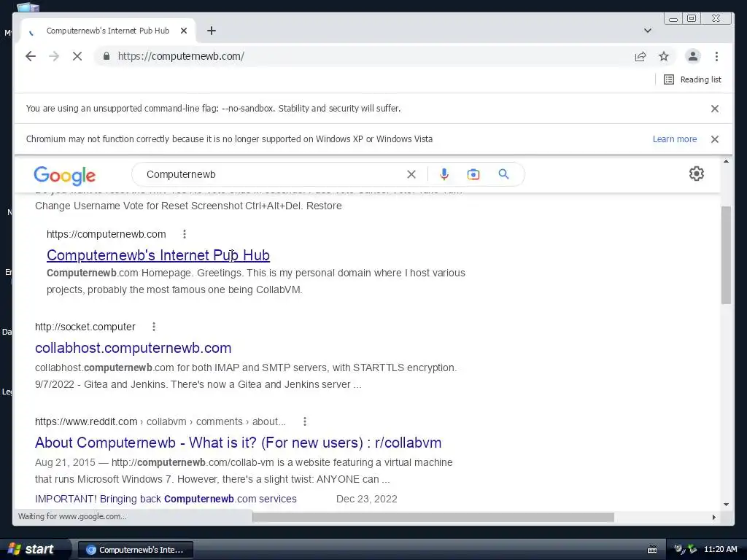Click the on-screen keyboard tray icon
Screen dimensions: 747x560
point(652,550)
